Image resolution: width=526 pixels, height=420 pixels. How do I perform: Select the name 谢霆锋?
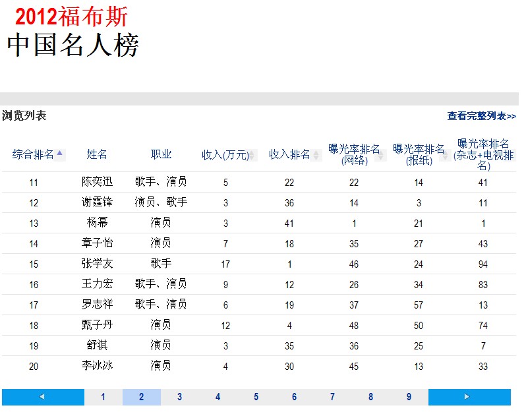pos(97,202)
